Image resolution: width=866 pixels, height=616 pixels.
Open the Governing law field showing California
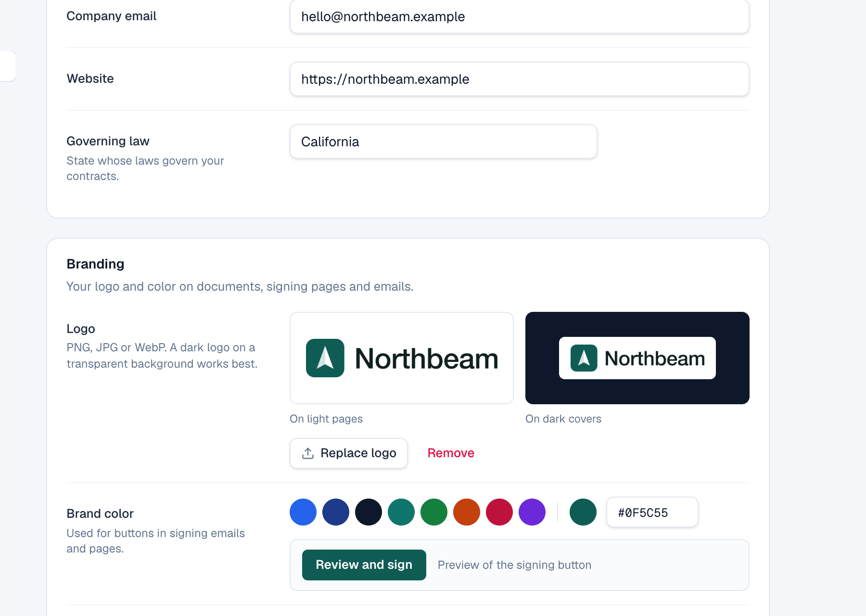pyautogui.click(x=444, y=141)
